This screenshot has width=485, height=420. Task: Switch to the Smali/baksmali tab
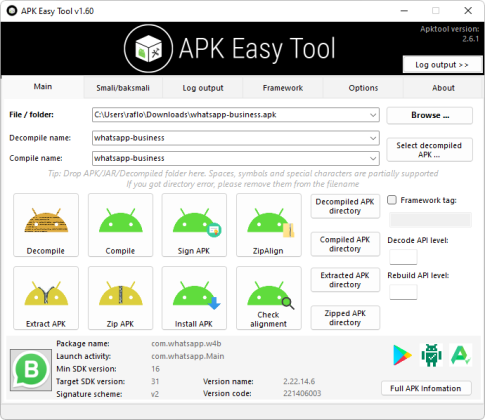pos(123,88)
